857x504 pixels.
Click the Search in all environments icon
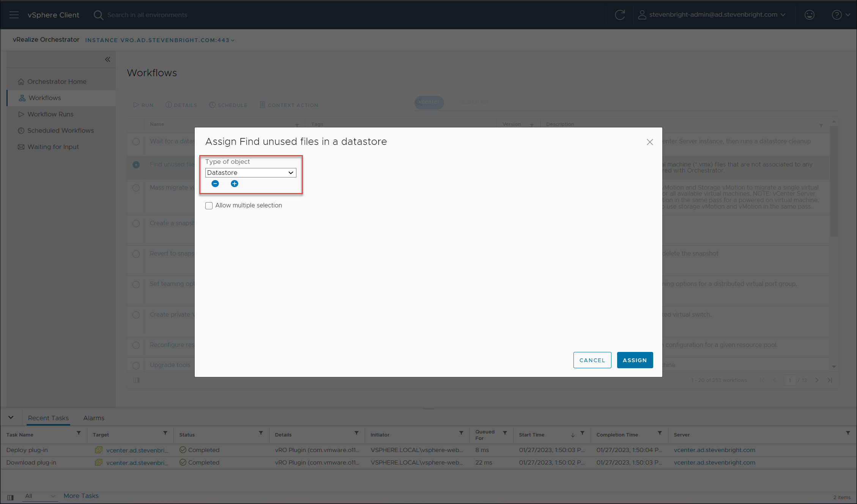click(x=98, y=15)
